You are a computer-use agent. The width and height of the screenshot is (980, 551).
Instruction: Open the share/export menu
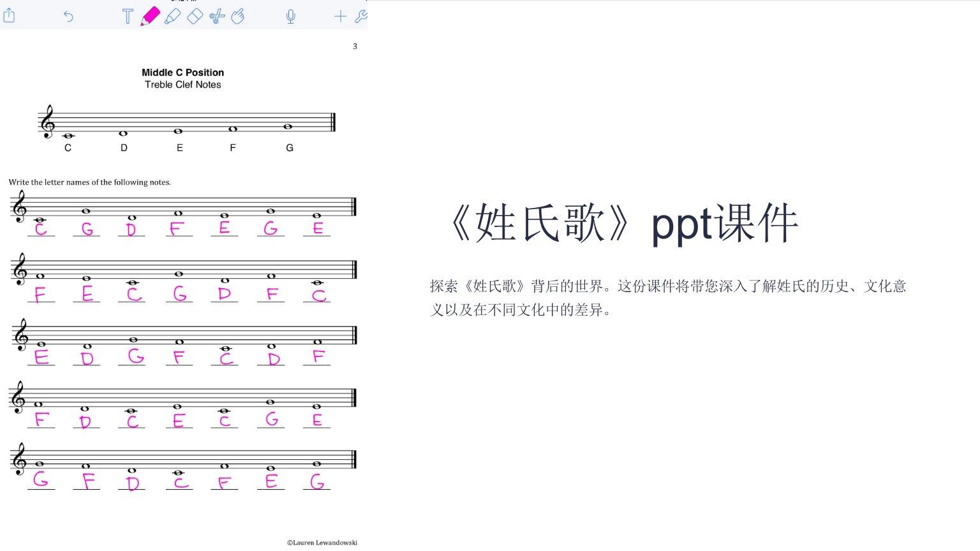coord(9,16)
